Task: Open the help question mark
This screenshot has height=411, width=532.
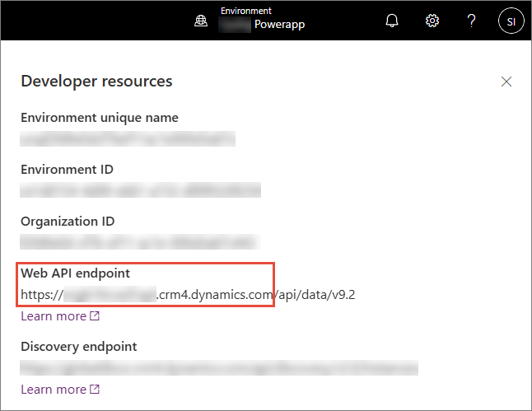Action: click(471, 21)
